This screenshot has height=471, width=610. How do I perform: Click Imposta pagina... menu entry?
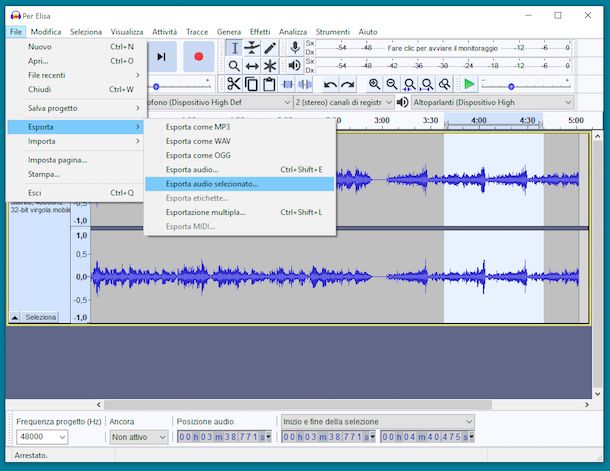coord(77,160)
